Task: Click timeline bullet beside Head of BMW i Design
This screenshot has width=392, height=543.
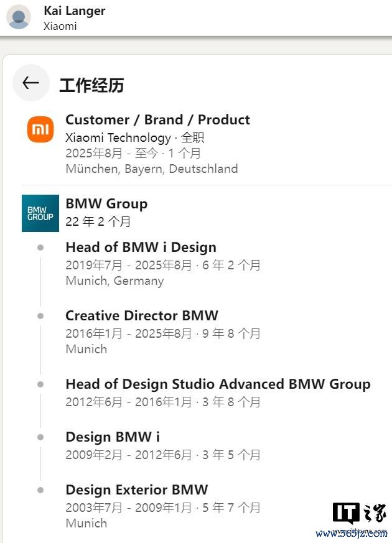Action: coord(40,248)
